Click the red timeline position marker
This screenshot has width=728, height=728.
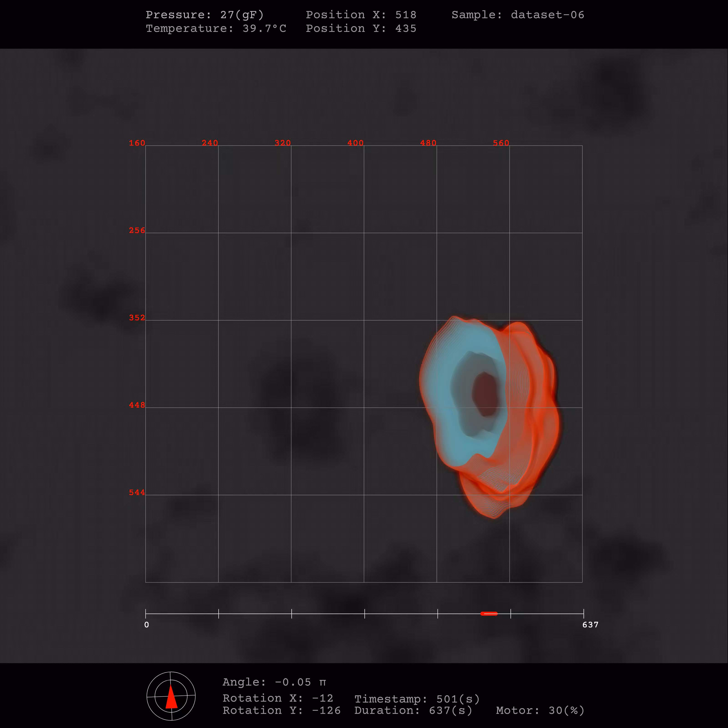pyautogui.click(x=489, y=613)
